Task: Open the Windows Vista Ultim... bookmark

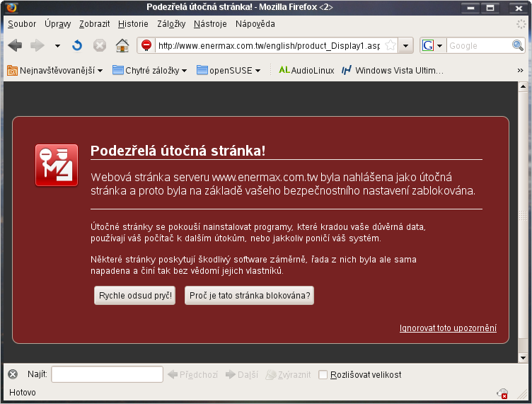Action: (x=393, y=70)
